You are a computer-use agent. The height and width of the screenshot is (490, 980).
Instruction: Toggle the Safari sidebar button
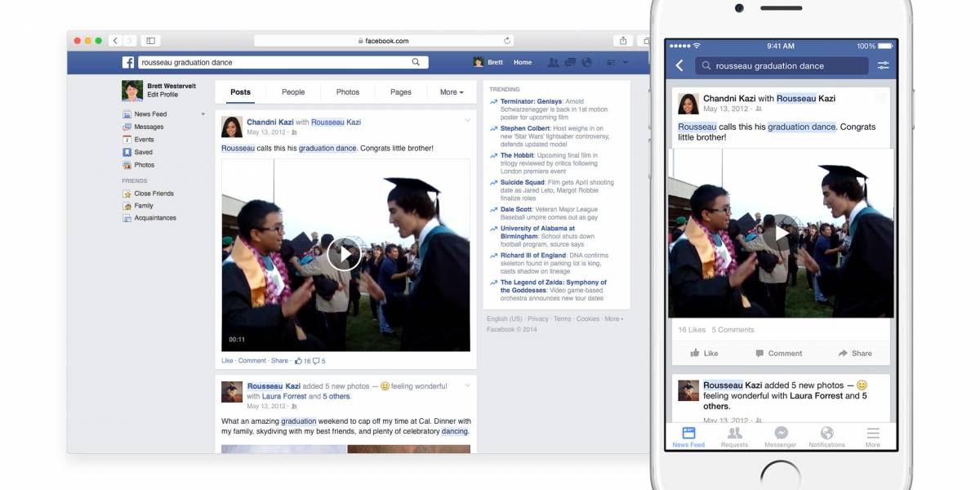click(150, 41)
